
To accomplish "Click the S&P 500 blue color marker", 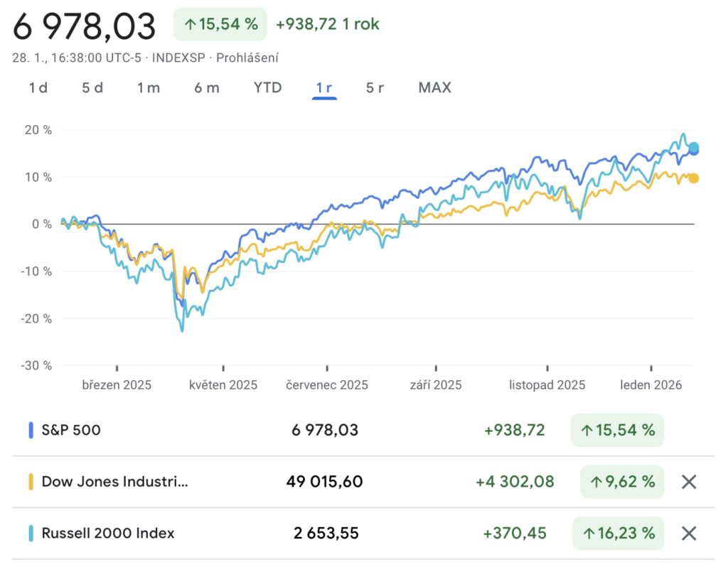I will coord(31,430).
